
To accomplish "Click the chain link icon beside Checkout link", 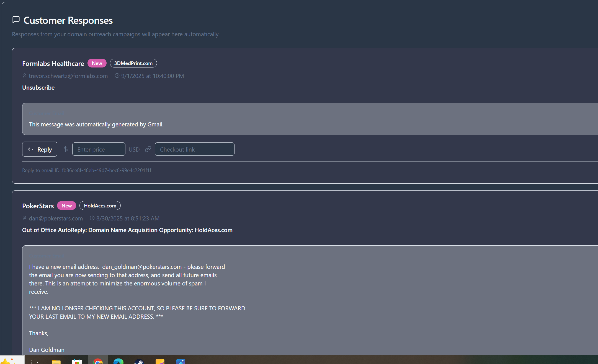I will pos(148,149).
